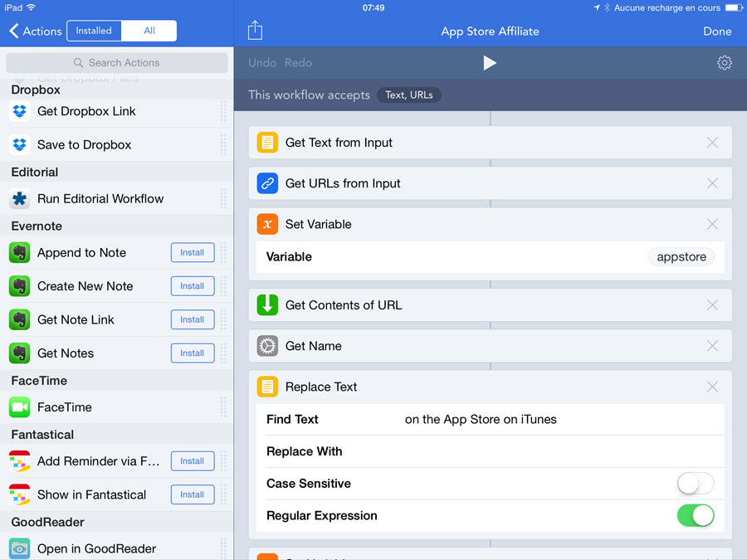Tap the Get Name gear icon

click(267, 346)
